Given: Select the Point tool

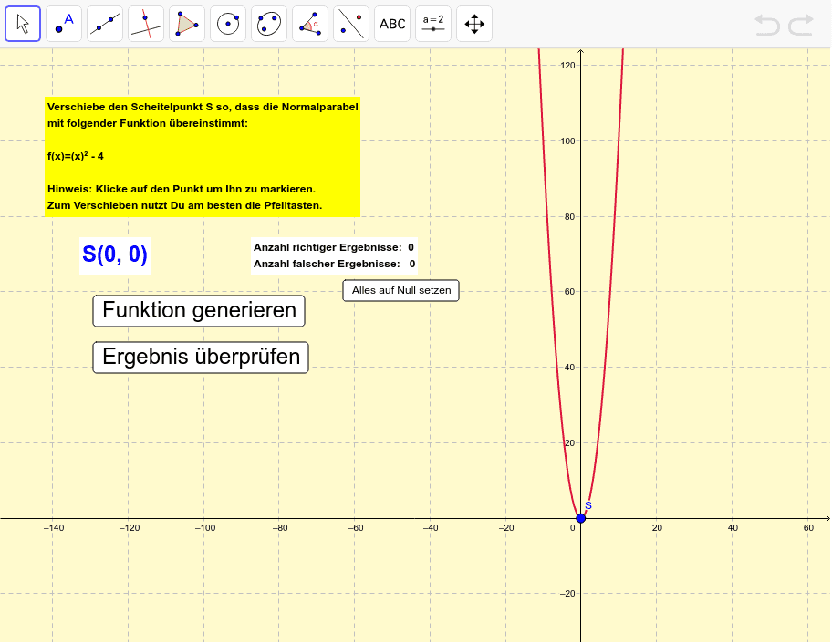Looking at the screenshot, I should click(64, 24).
